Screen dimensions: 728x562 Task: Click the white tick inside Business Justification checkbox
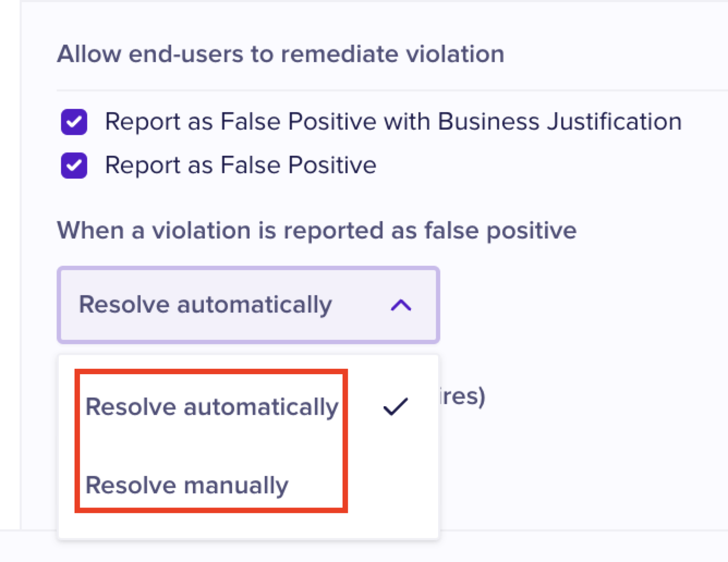tap(74, 122)
